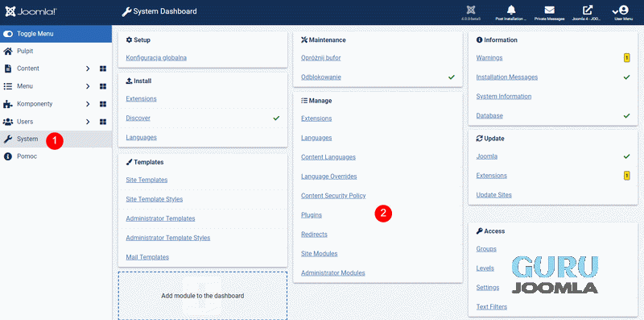Open Settings link under Access
This screenshot has width=644, height=320.
pyautogui.click(x=488, y=288)
